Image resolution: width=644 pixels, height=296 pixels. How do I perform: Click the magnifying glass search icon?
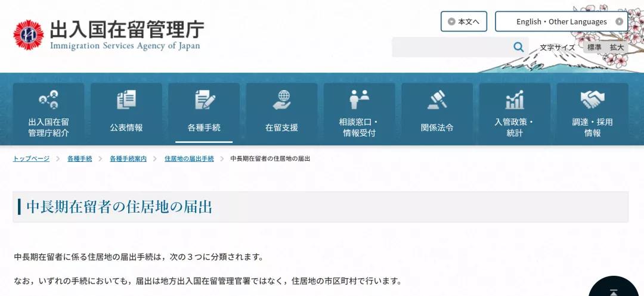coord(518,47)
